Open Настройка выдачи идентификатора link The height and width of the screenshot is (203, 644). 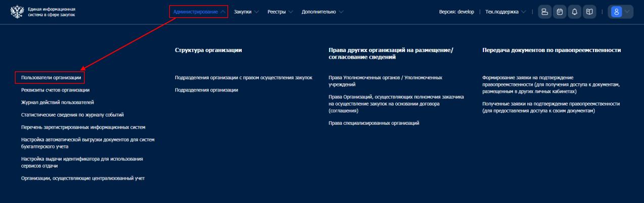tap(82, 162)
